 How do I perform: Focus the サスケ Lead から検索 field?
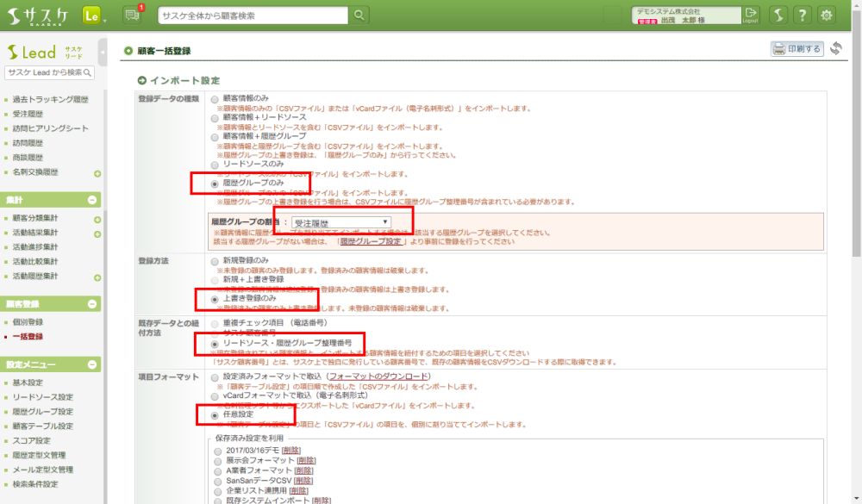point(49,72)
